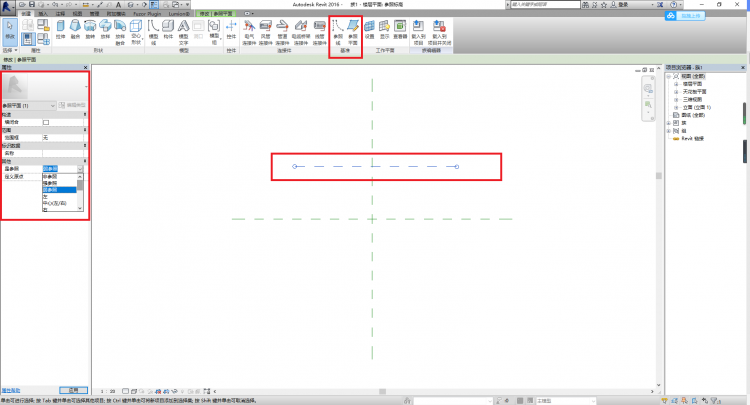Collapse the 构造 properties group

tap(85, 115)
